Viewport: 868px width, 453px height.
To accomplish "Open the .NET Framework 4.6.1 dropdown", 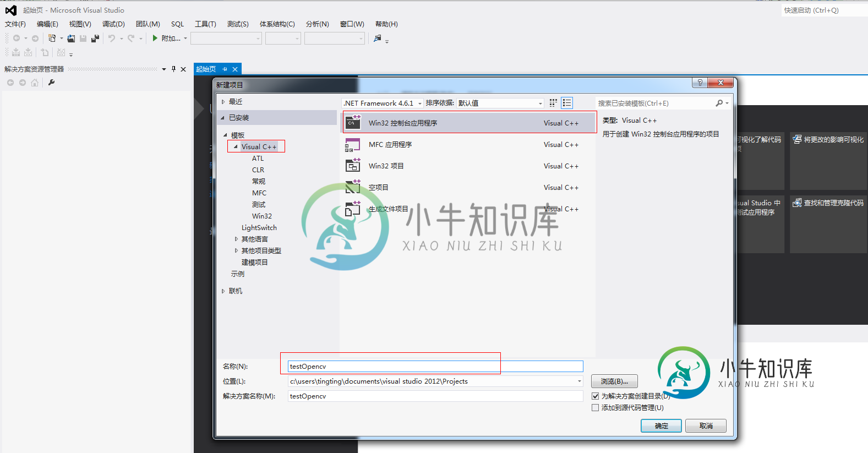I will [x=421, y=103].
